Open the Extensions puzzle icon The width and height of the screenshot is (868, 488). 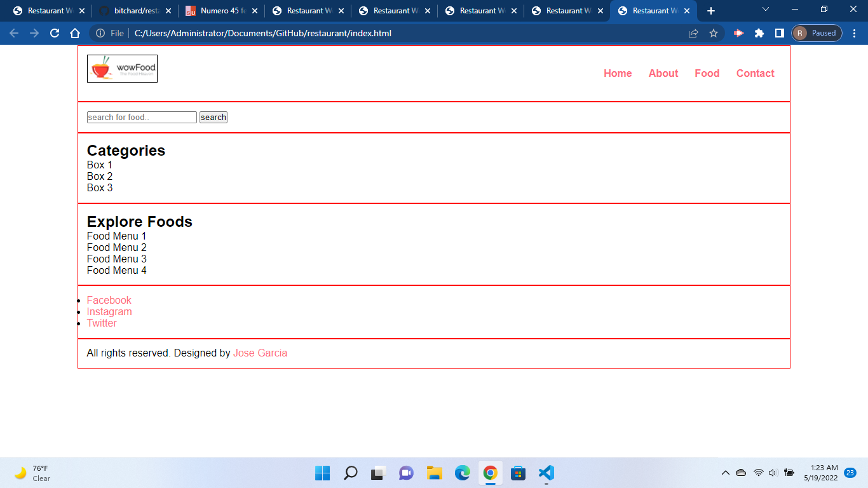(x=759, y=33)
